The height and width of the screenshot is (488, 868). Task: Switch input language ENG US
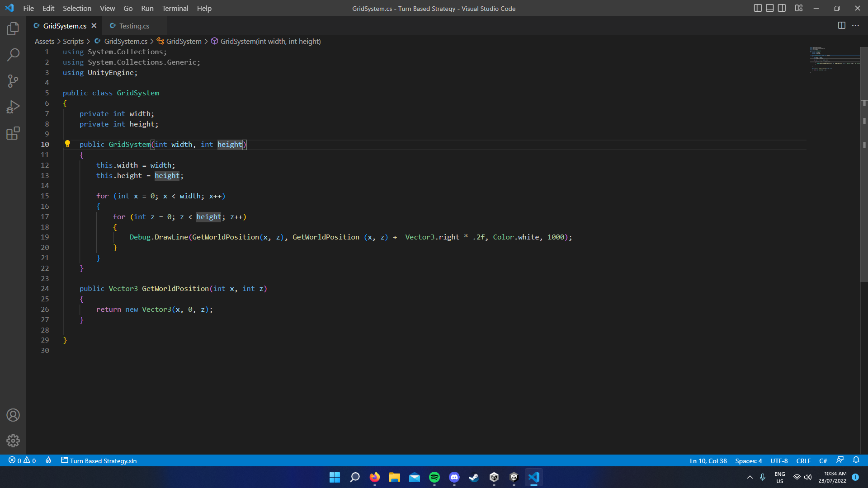coord(779,477)
